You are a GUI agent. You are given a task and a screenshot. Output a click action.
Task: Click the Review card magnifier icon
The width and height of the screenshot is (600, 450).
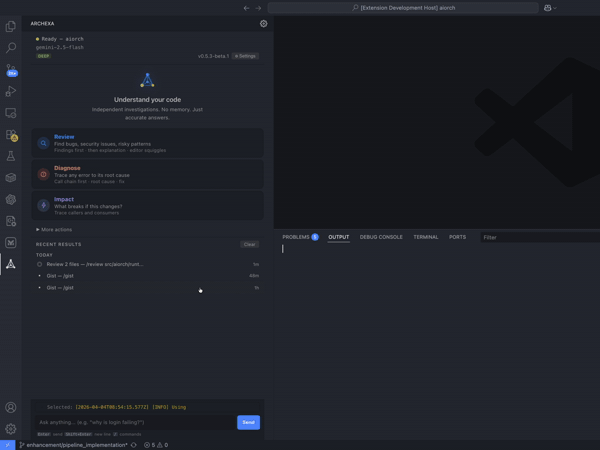click(44, 143)
